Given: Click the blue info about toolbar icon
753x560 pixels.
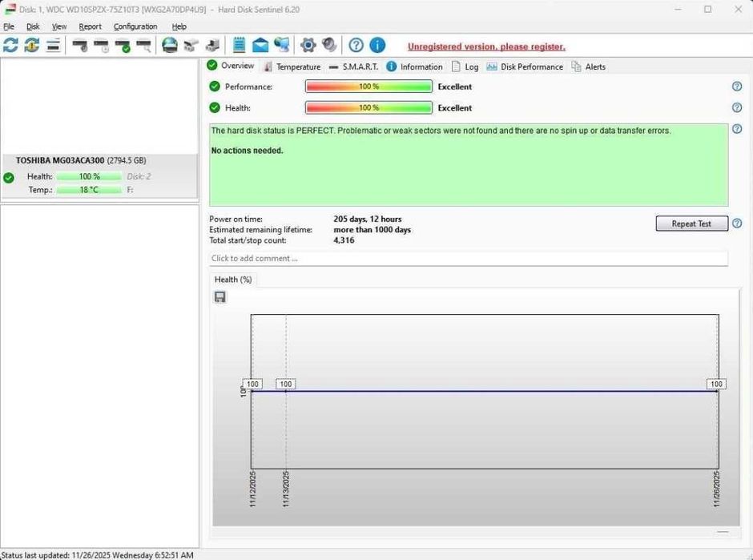Looking at the screenshot, I should click(x=377, y=45).
